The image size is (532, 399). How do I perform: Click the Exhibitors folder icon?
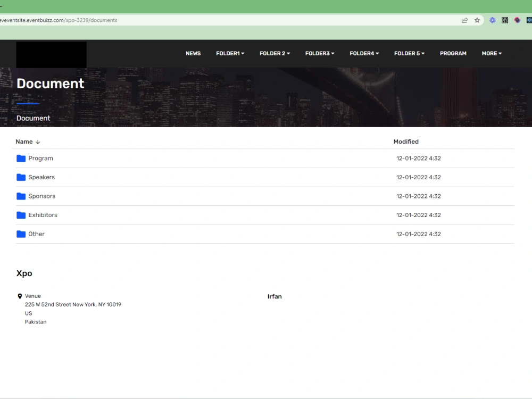[20, 214]
